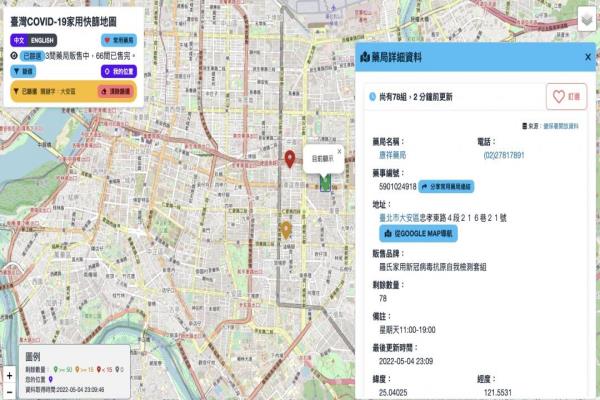
Task: Click the map icon in details header
Action: (x=365, y=57)
